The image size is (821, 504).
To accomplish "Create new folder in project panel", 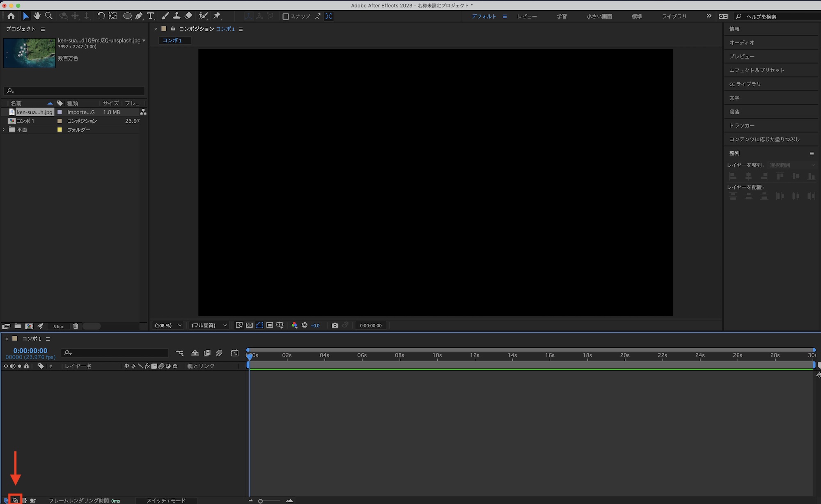I will pos(18,326).
